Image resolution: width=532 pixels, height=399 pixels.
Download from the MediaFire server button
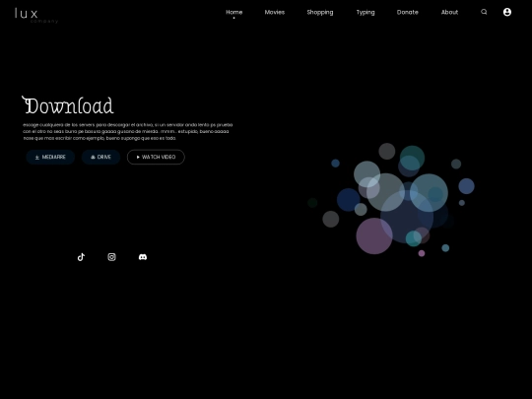coord(50,157)
